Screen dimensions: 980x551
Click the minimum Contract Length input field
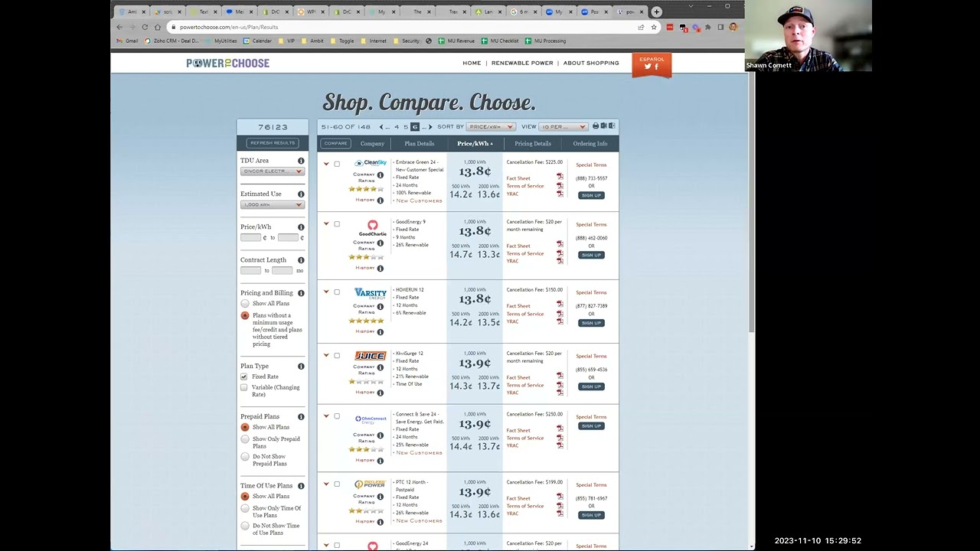click(251, 271)
